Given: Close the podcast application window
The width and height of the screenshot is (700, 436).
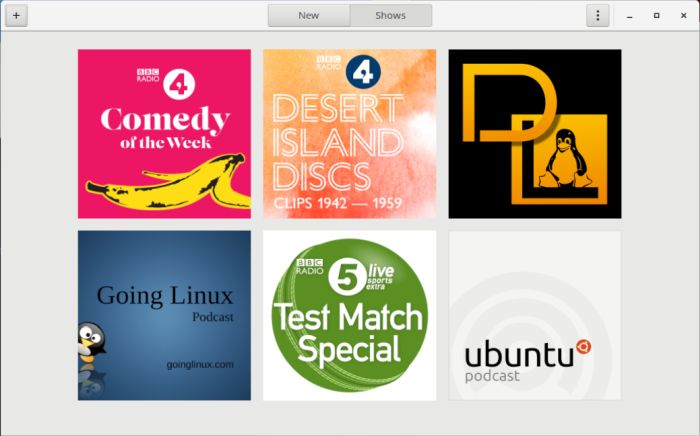Looking at the screenshot, I should click(x=683, y=16).
